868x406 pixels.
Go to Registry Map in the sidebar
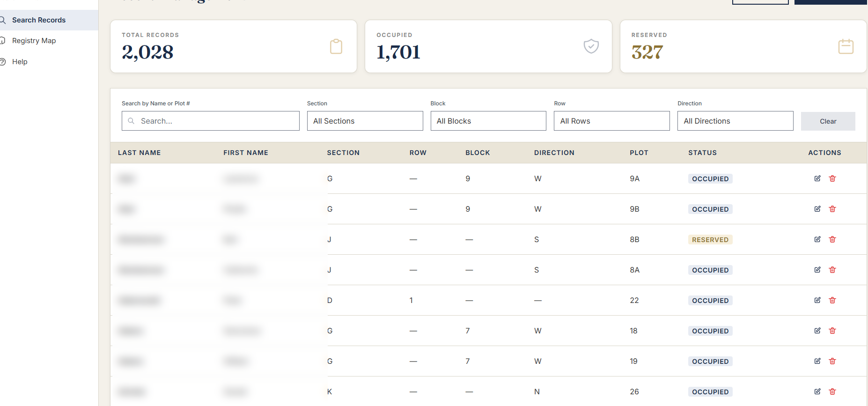point(34,41)
